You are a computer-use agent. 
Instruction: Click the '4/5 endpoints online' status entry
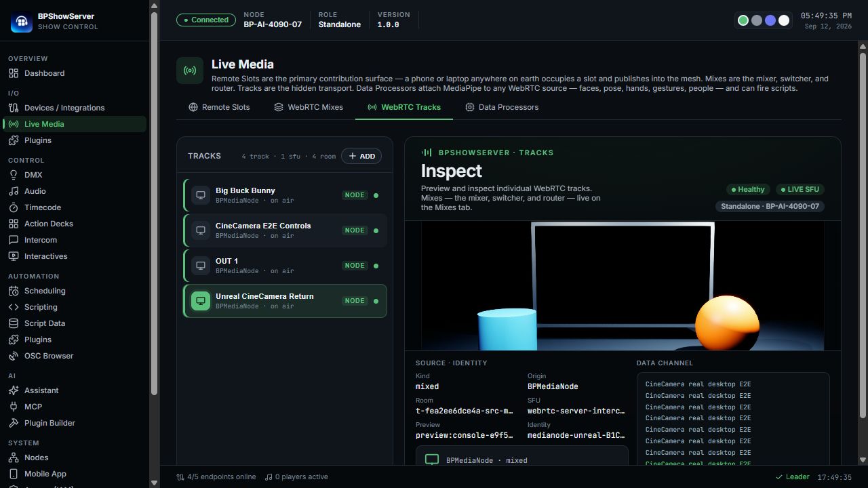pyautogui.click(x=216, y=476)
